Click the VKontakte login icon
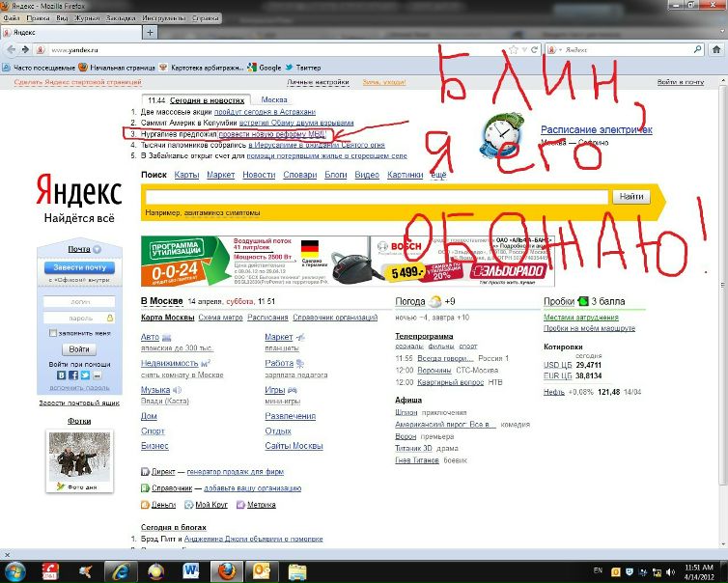 point(61,375)
